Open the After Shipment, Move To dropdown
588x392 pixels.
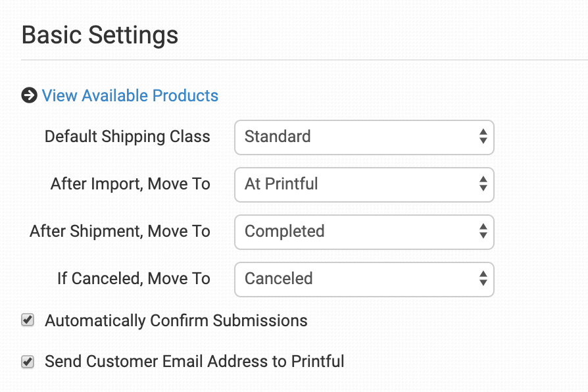point(364,232)
